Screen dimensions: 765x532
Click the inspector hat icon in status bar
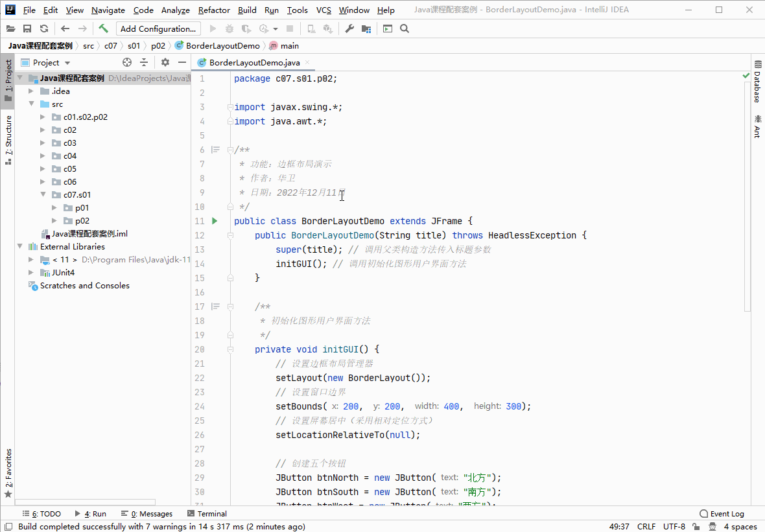click(712, 527)
